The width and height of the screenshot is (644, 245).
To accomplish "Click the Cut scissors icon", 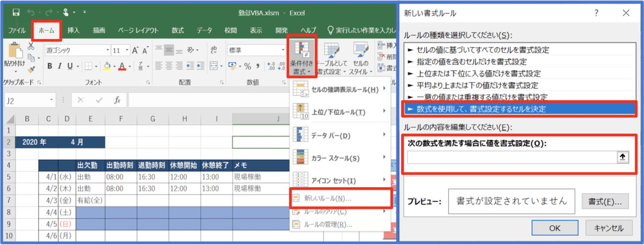I will [31, 47].
